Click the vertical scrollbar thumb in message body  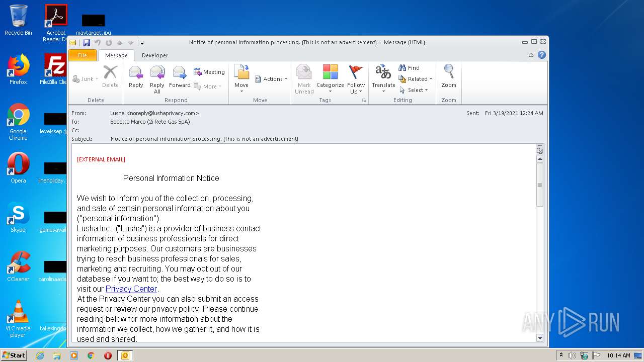click(540, 185)
